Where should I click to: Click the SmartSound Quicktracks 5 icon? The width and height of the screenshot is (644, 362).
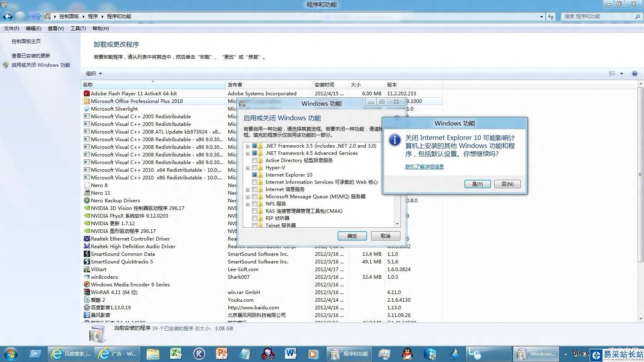pyautogui.click(x=87, y=261)
